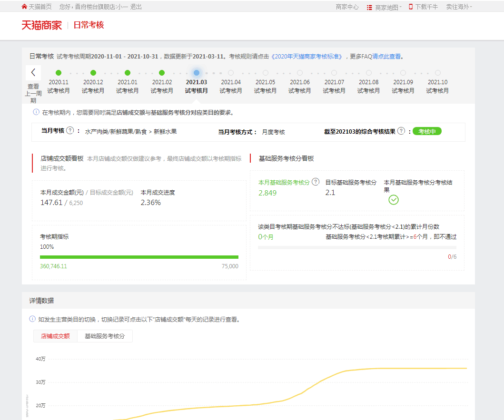504x420 pixels.
Task: Select the 2021.08 timeline month
Action: point(369,73)
